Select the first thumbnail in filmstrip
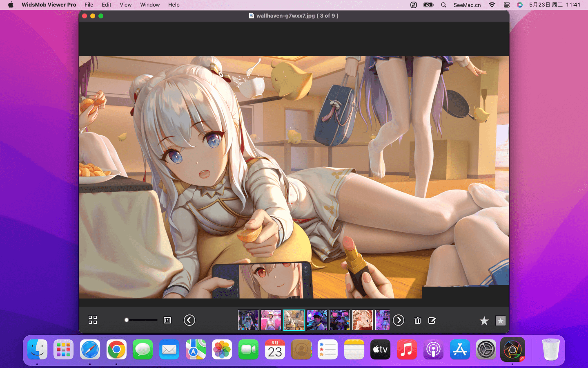The width and height of the screenshot is (588, 368). coord(248,320)
